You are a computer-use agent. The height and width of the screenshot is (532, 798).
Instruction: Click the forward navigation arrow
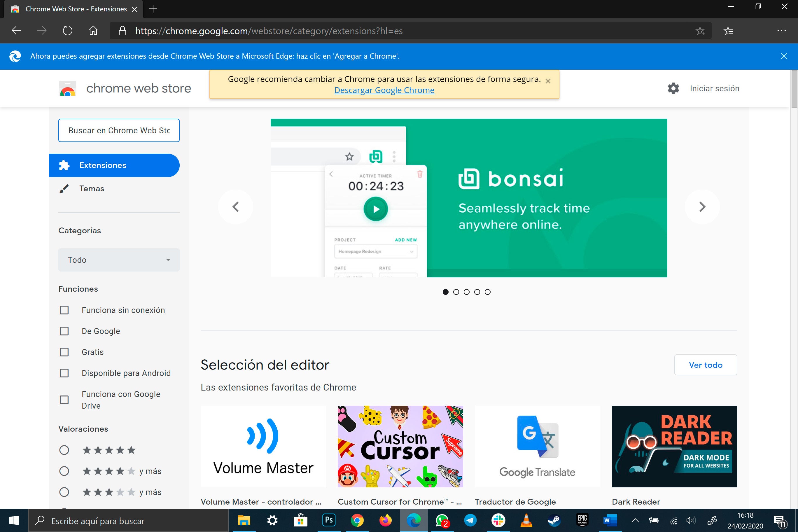click(x=42, y=31)
